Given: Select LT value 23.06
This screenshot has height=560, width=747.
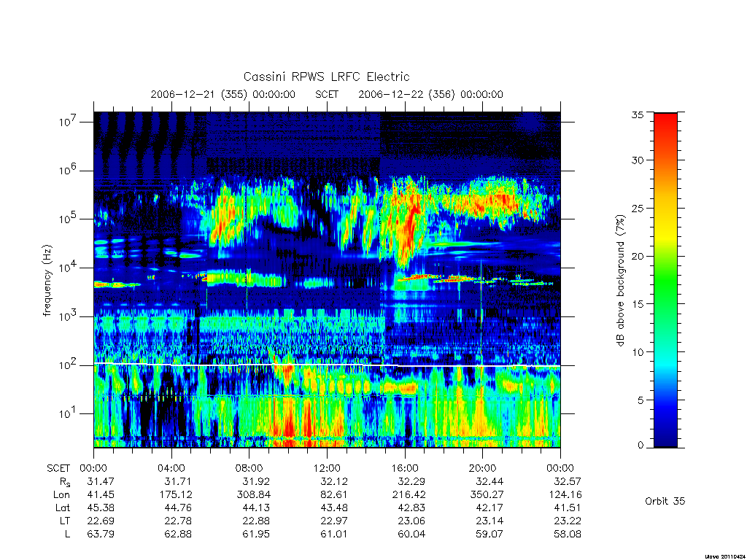Looking at the screenshot, I should click(411, 521).
